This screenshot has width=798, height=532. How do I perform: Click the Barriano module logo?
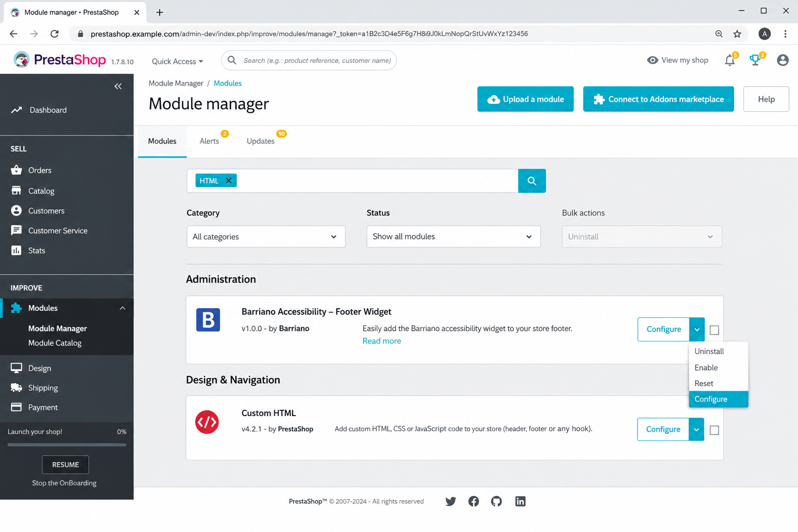(208, 320)
